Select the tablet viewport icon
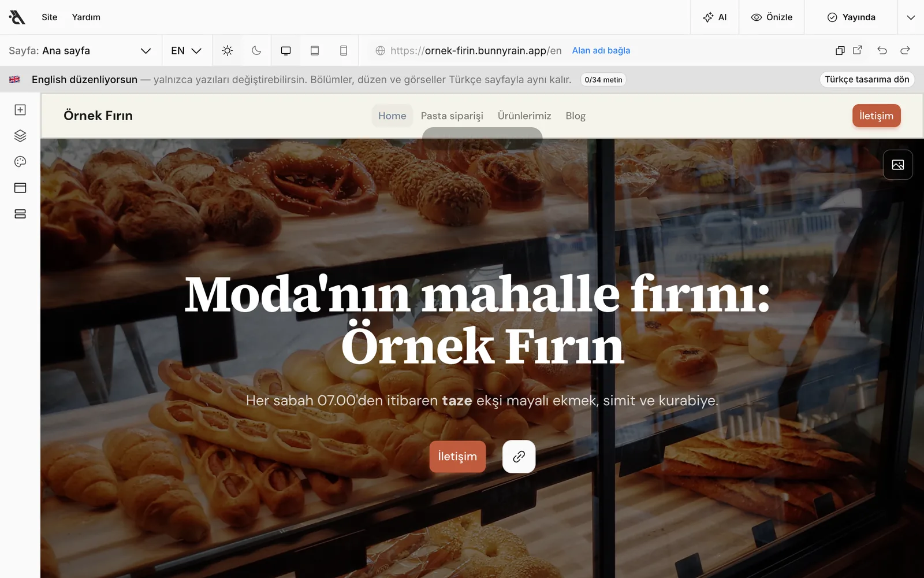Screen dimensions: 924x578 pos(315,51)
